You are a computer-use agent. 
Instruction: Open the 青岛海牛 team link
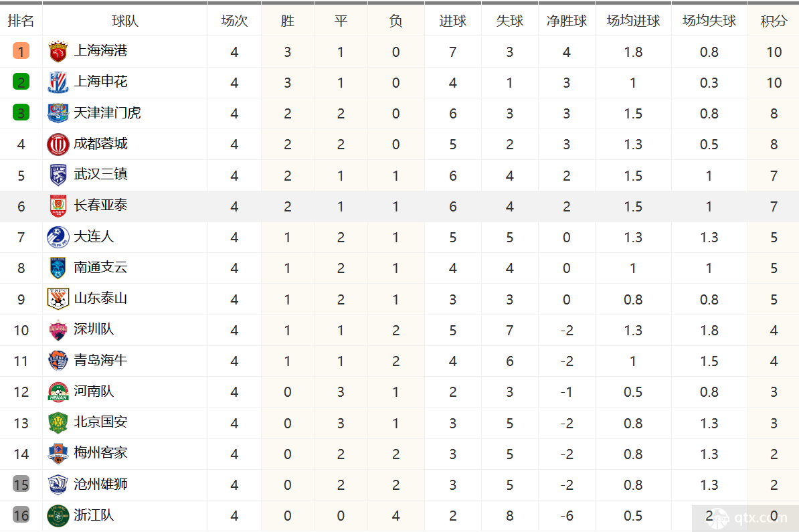pos(100,360)
